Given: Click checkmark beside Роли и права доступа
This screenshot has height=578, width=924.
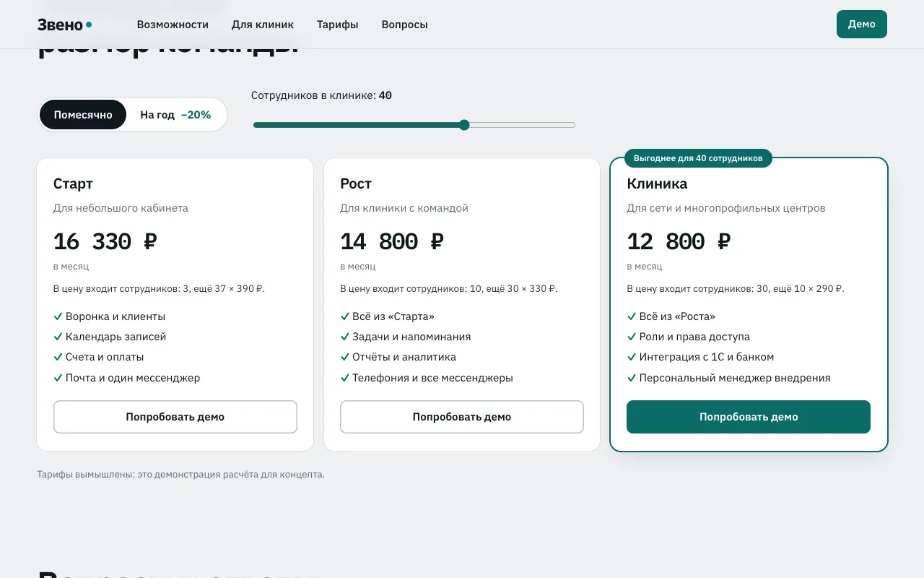Looking at the screenshot, I should pyautogui.click(x=631, y=337).
